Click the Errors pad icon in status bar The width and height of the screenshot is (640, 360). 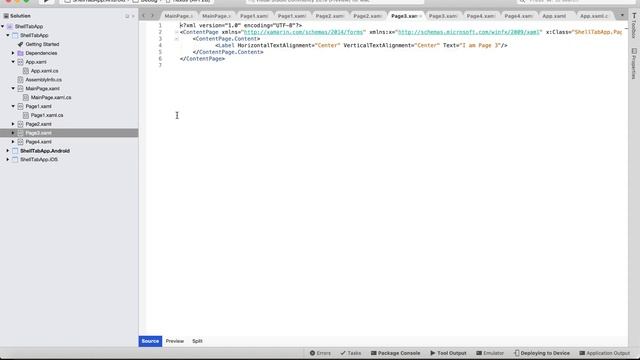pyautogui.click(x=312, y=353)
